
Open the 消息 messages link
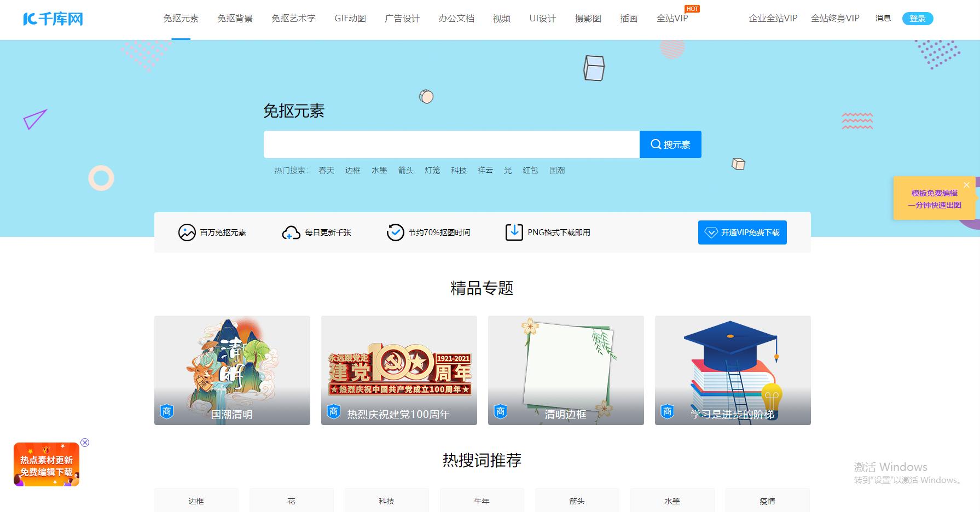[x=883, y=18]
